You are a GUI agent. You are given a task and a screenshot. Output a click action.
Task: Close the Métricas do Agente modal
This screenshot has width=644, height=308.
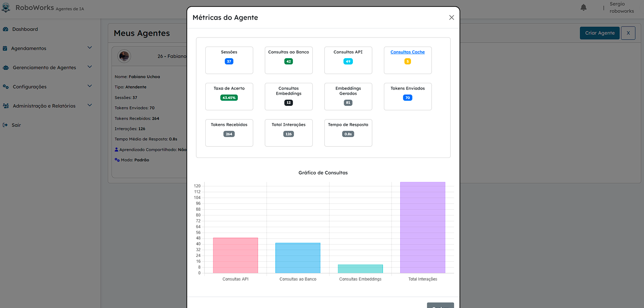coord(451,18)
